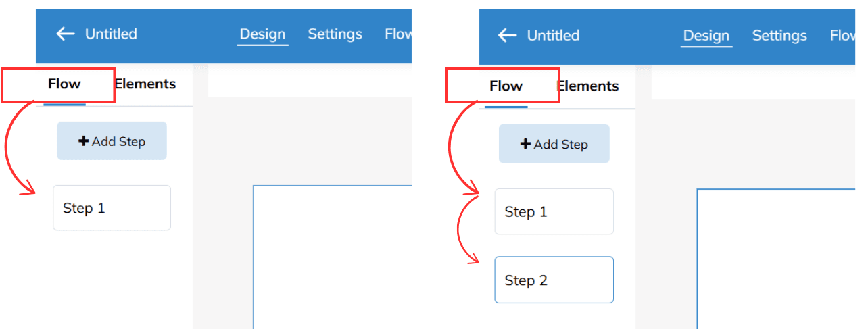868x329 pixels.
Task: Switch to Settings tab in the left screenshot
Action: click(x=335, y=34)
